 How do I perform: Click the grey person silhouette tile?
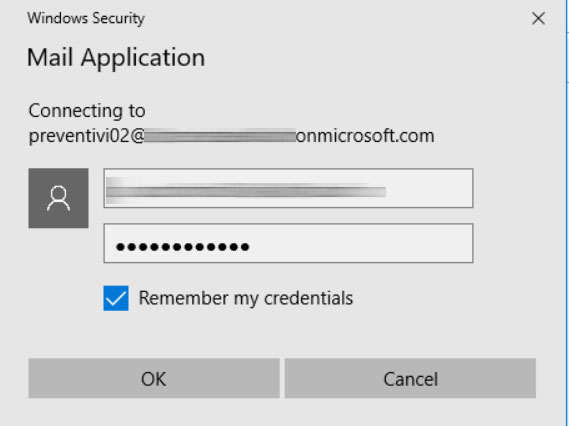click(58, 198)
